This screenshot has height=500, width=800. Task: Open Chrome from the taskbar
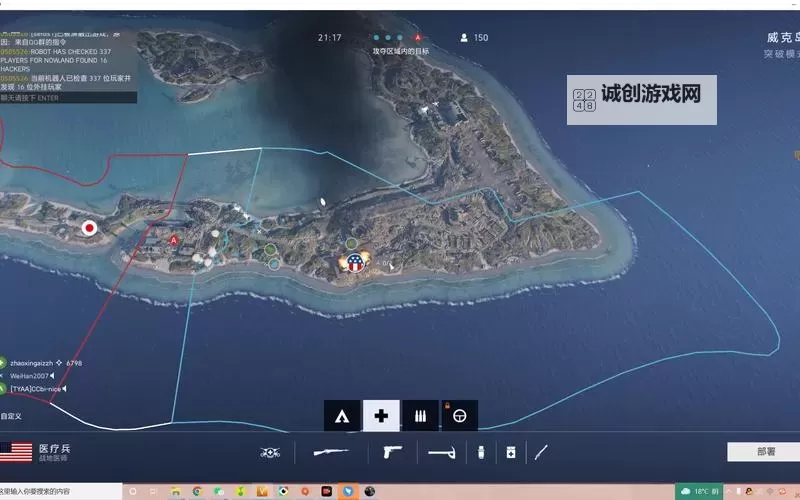click(x=197, y=491)
